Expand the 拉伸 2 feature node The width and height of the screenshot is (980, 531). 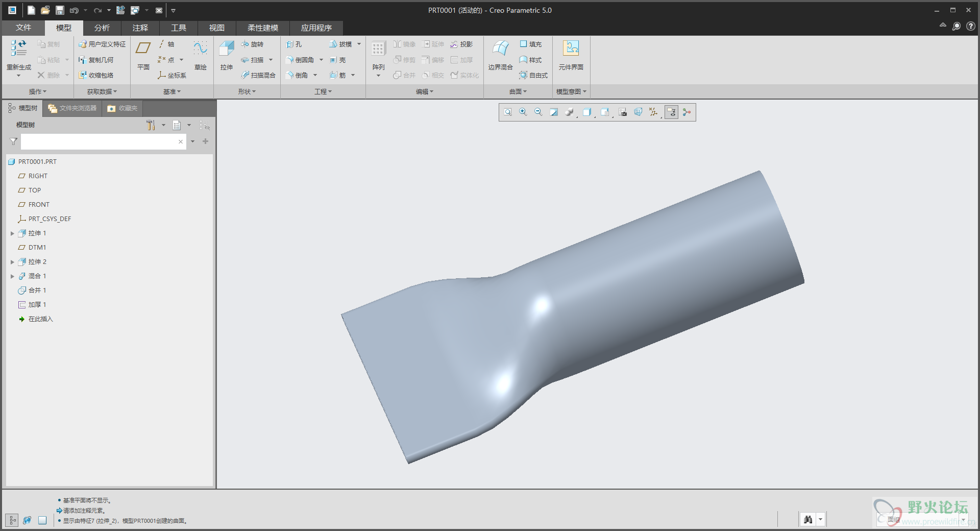click(12, 262)
